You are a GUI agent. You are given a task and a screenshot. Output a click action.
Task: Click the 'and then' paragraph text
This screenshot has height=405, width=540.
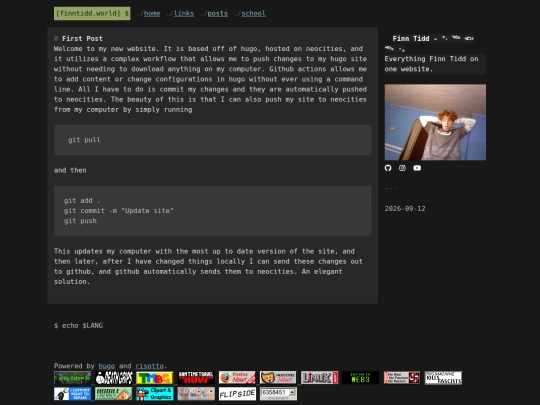(70, 170)
